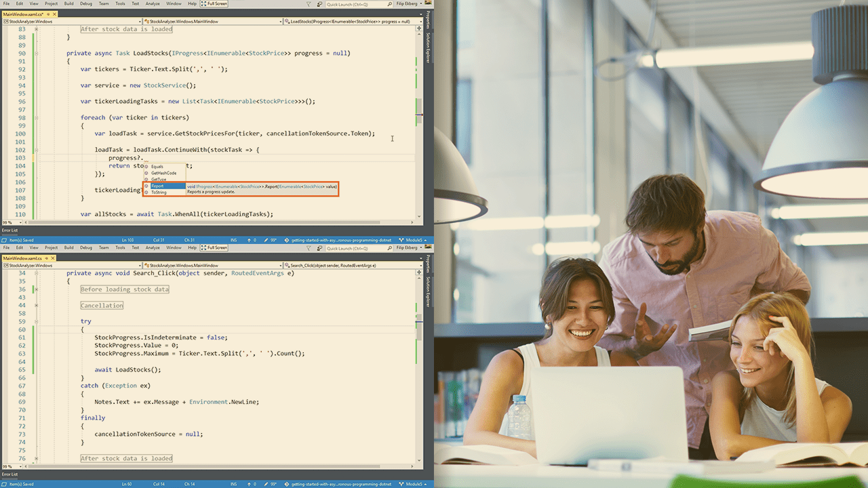Focus Quick Launch box in Search_Click window
Viewport: 868px width, 488px height.
coord(359,248)
